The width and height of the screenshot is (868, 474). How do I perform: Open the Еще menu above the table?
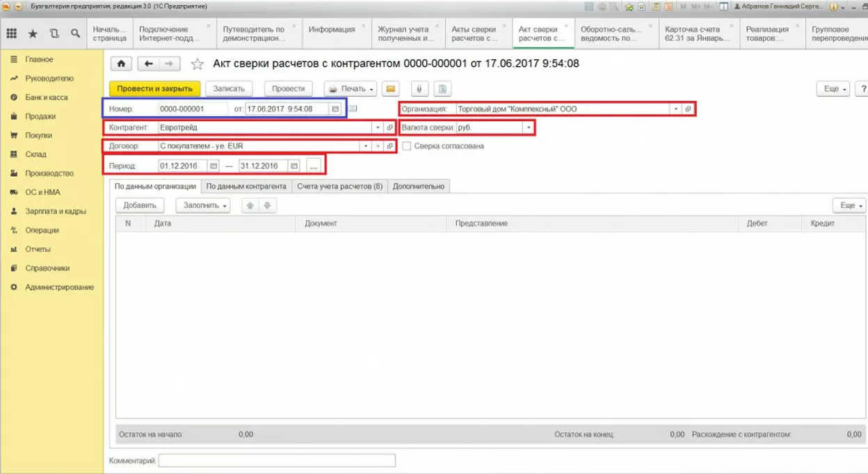coord(849,205)
